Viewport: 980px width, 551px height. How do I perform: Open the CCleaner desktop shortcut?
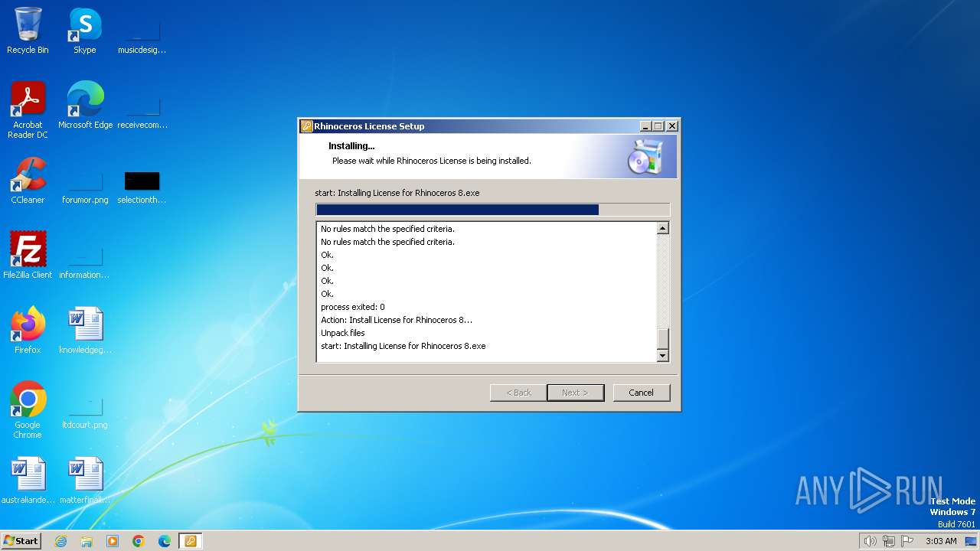pyautogui.click(x=28, y=181)
